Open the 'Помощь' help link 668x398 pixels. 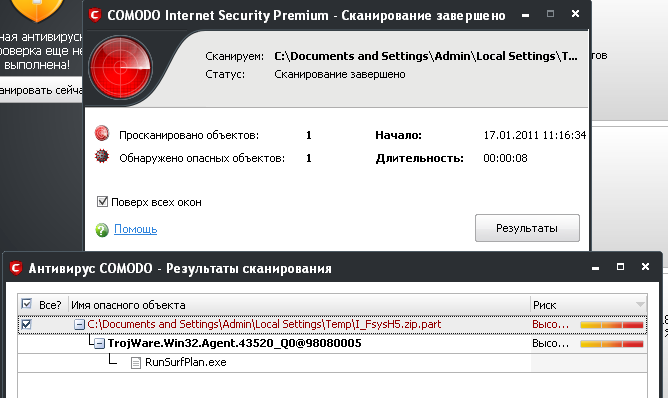[135, 229]
